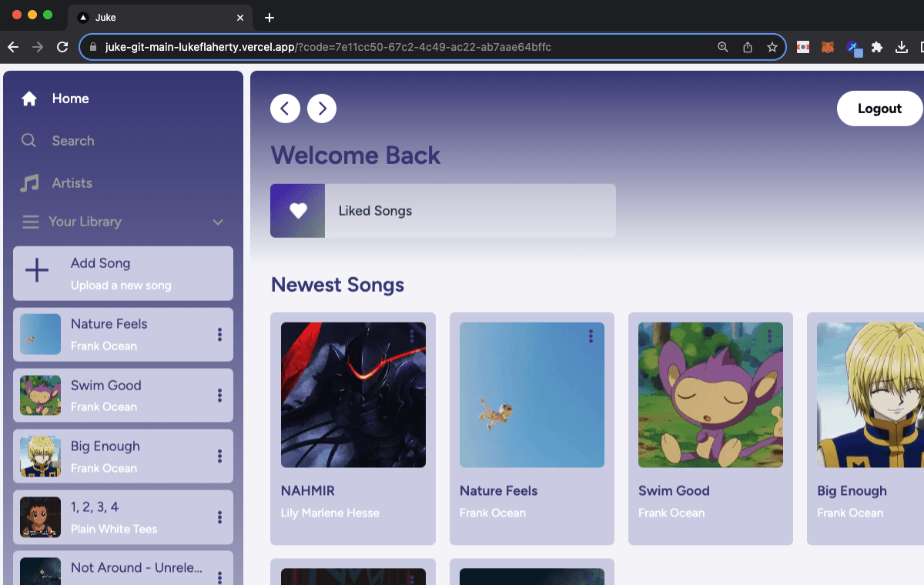Select Nature Feels in the library list
The height and width of the screenshot is (585, 924).
(123, 334)
